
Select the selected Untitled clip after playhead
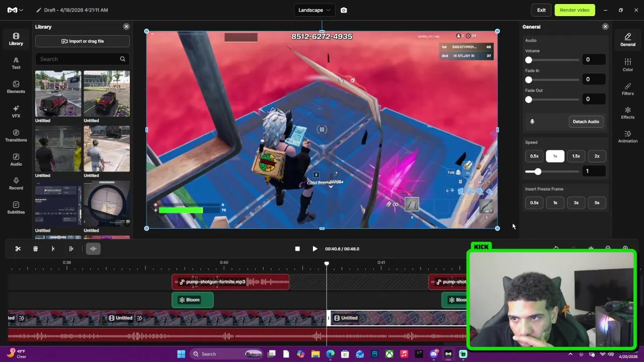396,318
